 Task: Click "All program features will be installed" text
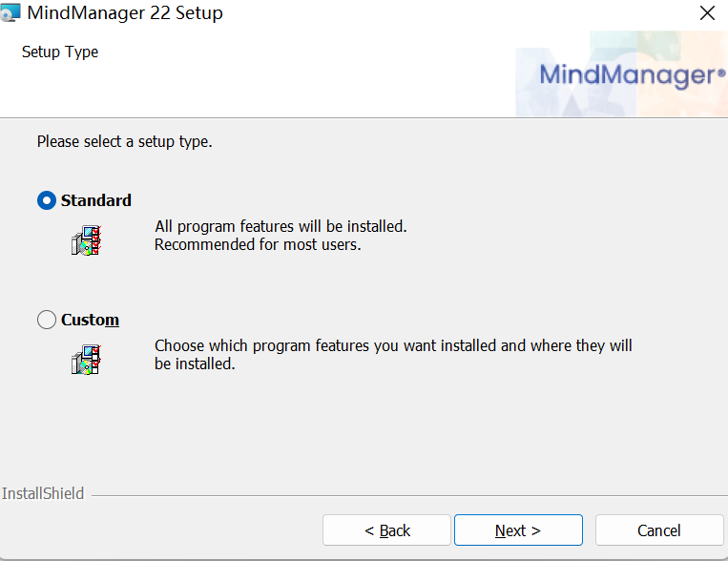pyautogui.click(x=281, y=227)
